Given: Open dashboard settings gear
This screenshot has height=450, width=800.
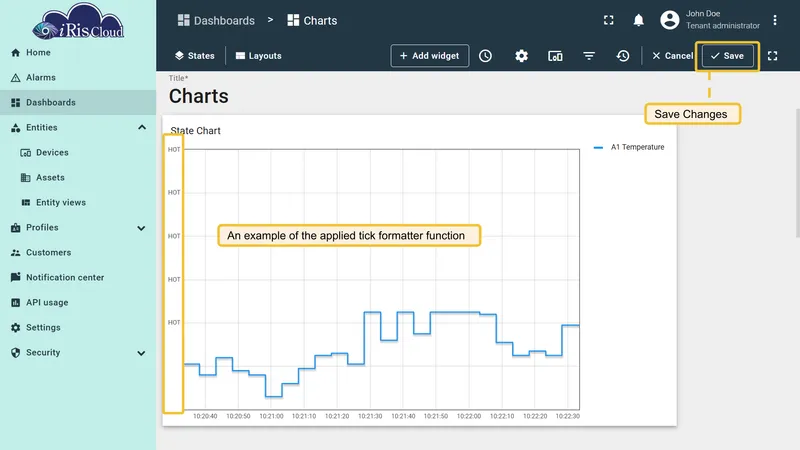Looking at the screenshot, I should click(x=521, y=56).
